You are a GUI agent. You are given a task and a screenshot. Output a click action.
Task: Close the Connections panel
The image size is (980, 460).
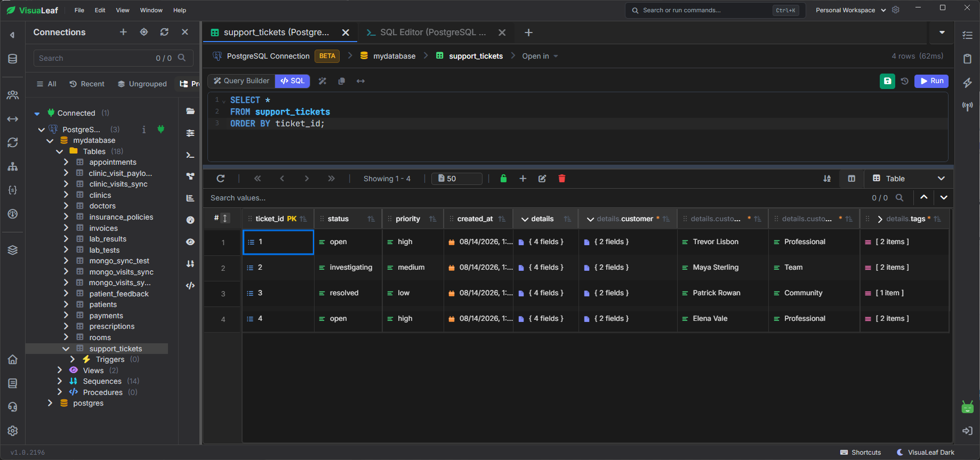[185, 32]
